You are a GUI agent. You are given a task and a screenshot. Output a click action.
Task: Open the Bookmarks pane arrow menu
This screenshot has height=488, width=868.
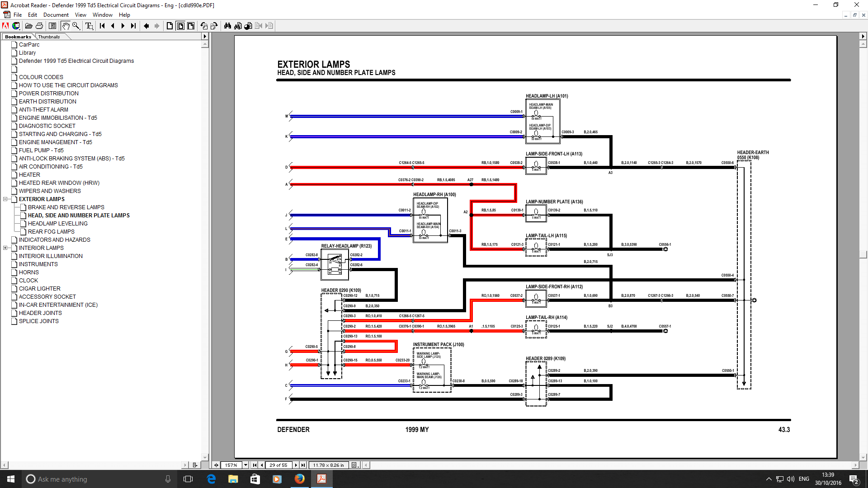pyautogui.click(x=205, y=37)
